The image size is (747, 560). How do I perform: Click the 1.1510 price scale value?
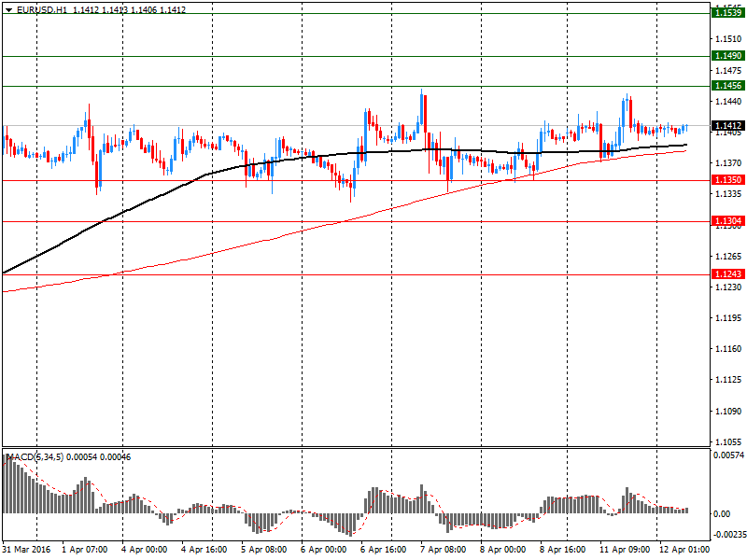(728, 39)
